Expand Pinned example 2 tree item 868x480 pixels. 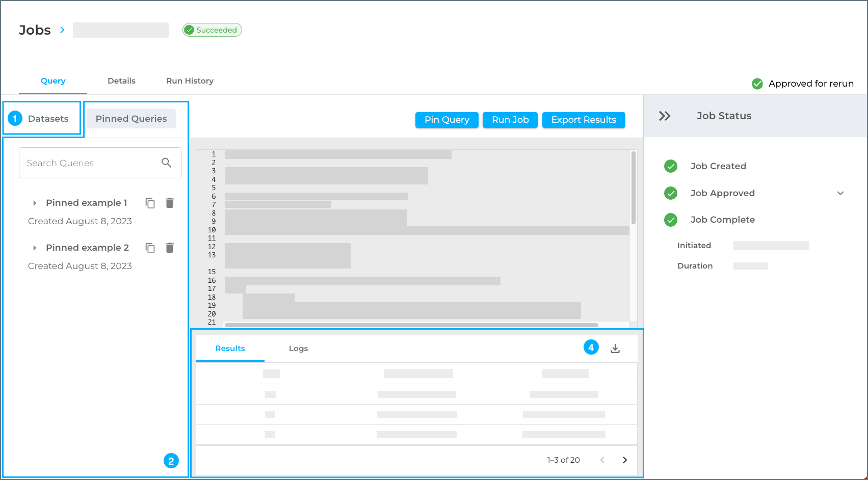pos(35,248)
